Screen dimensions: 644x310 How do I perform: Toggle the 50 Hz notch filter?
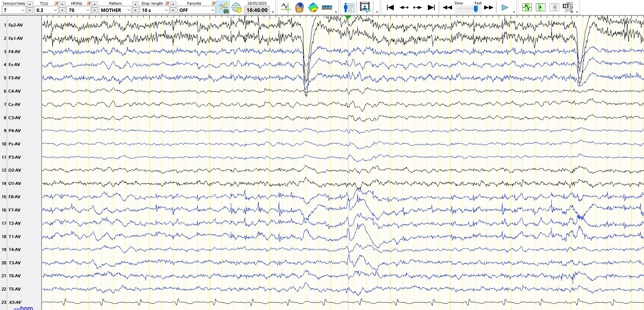(223, 7)
